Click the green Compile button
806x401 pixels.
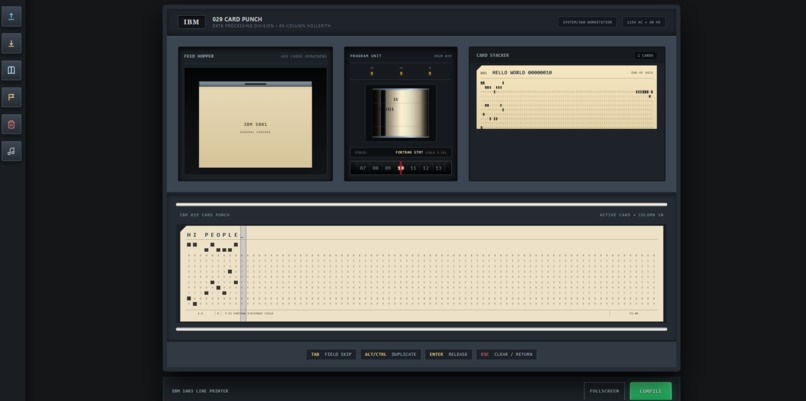[651, 391]
